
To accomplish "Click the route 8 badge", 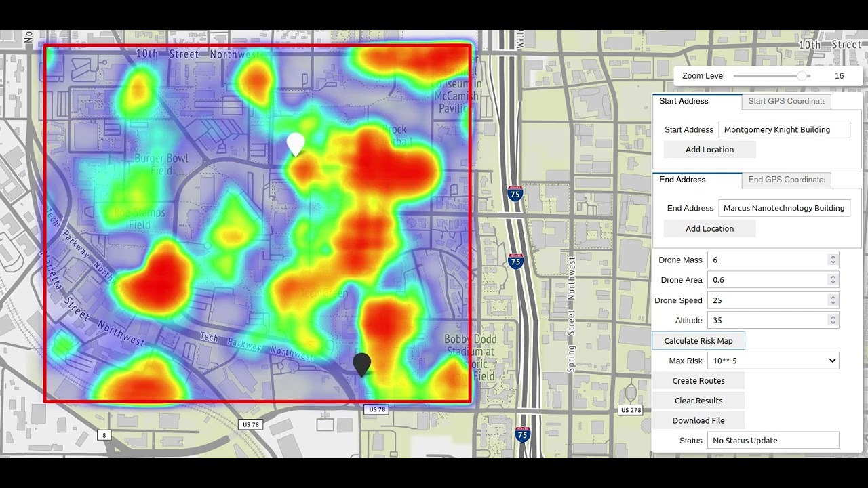I will (104, 435).
